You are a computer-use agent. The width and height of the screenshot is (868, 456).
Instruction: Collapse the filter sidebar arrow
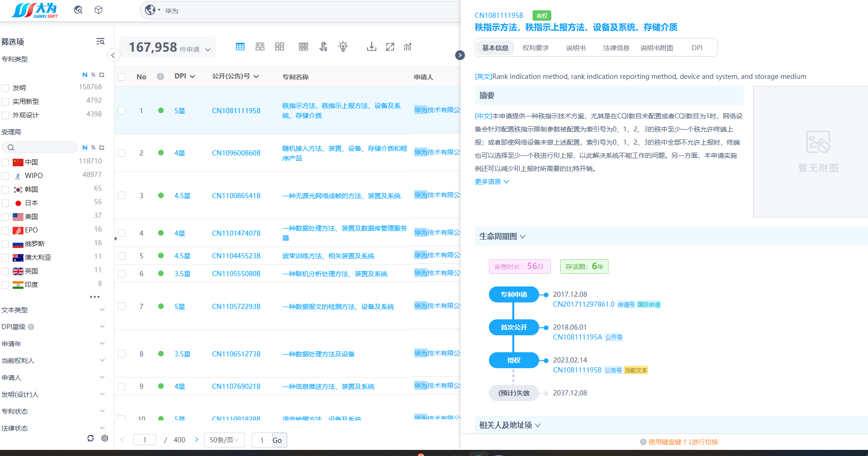[113, 55]
